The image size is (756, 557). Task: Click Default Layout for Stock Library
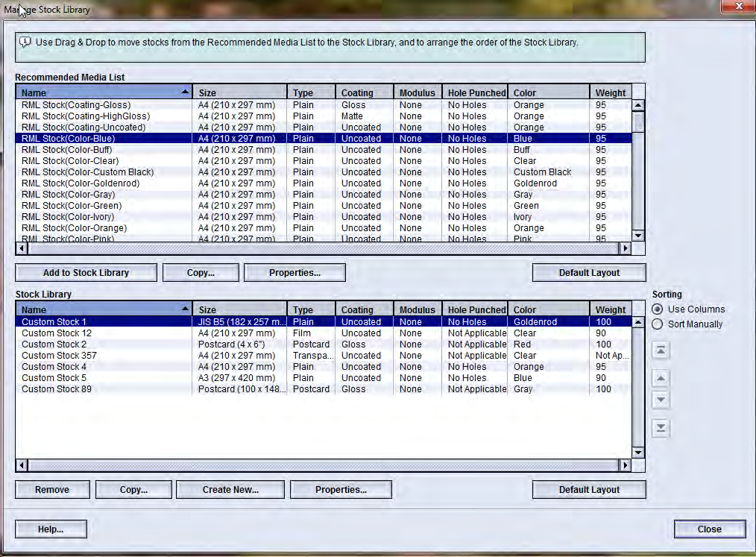coord(589,489)
